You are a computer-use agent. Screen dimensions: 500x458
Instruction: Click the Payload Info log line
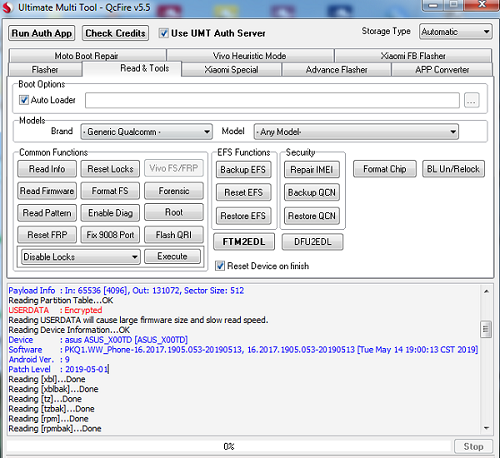(126, 290)
